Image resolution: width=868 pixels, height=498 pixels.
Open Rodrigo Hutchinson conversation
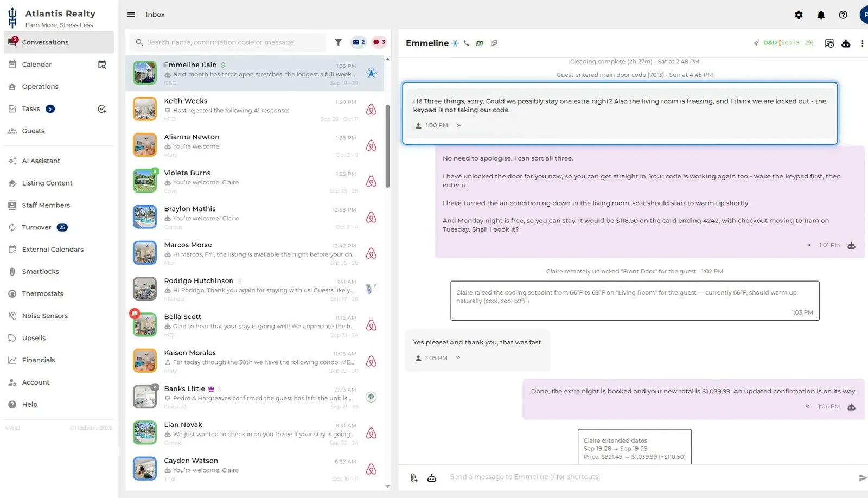point(254,289)
